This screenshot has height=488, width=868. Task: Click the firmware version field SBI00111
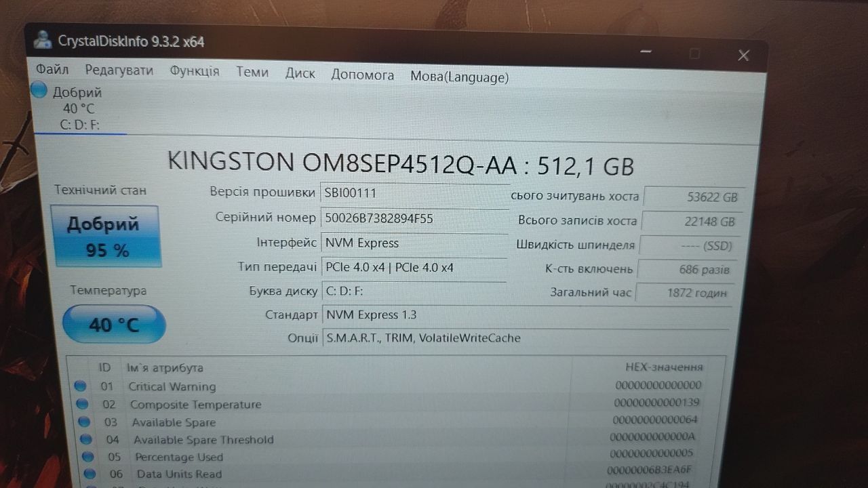tap(414, 193)
